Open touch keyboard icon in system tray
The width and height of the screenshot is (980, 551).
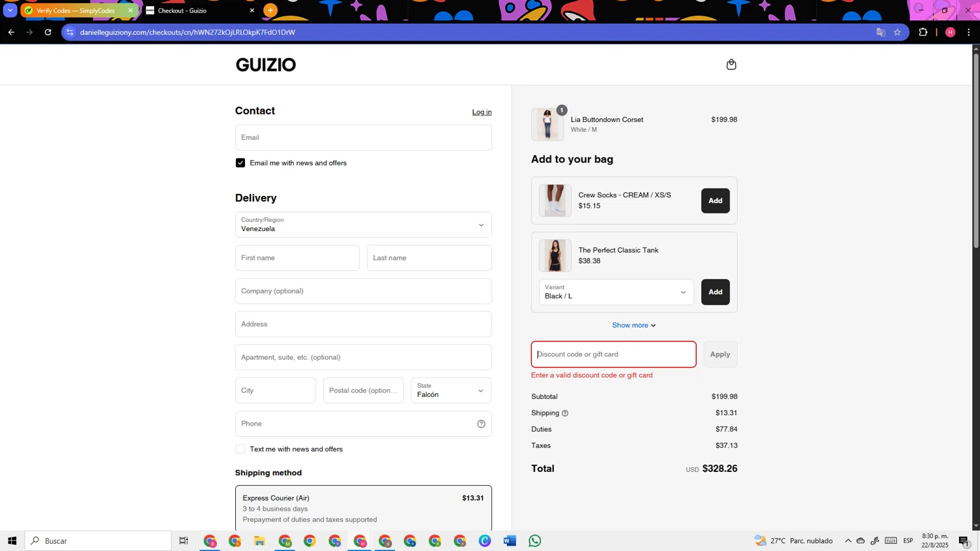(x=891, y=541)
